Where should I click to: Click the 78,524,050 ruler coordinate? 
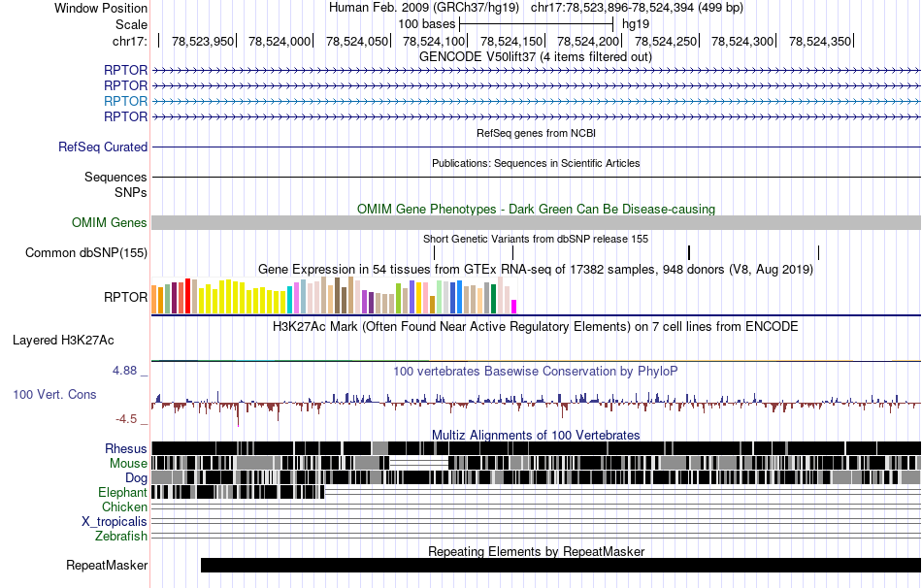pyautogui.click(x=357, y=41)
